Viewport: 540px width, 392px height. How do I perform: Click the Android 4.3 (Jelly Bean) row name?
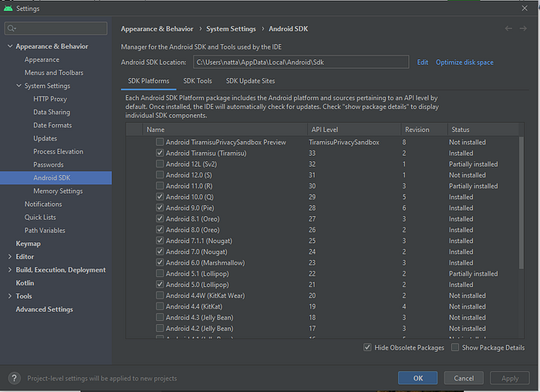click(x=199, y=318)
